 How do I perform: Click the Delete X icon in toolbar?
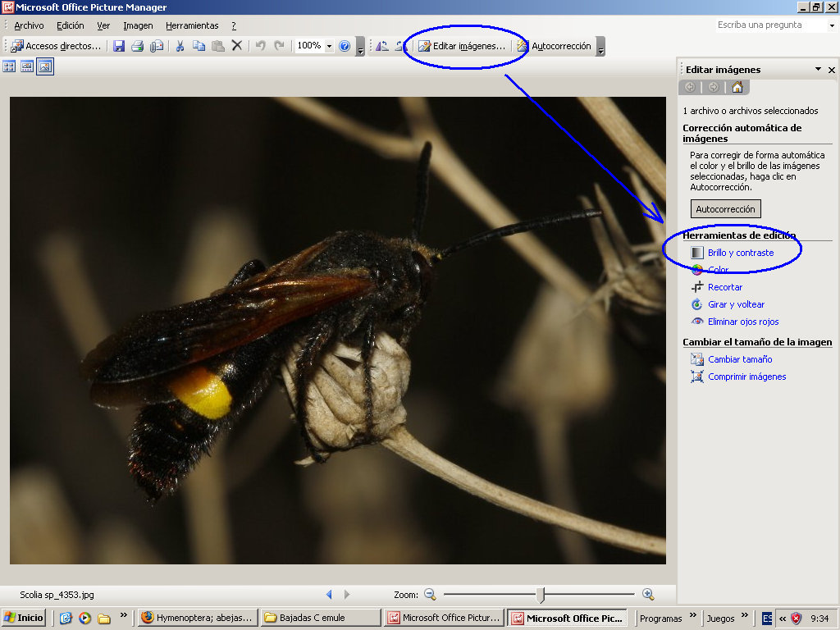point(237,46)
